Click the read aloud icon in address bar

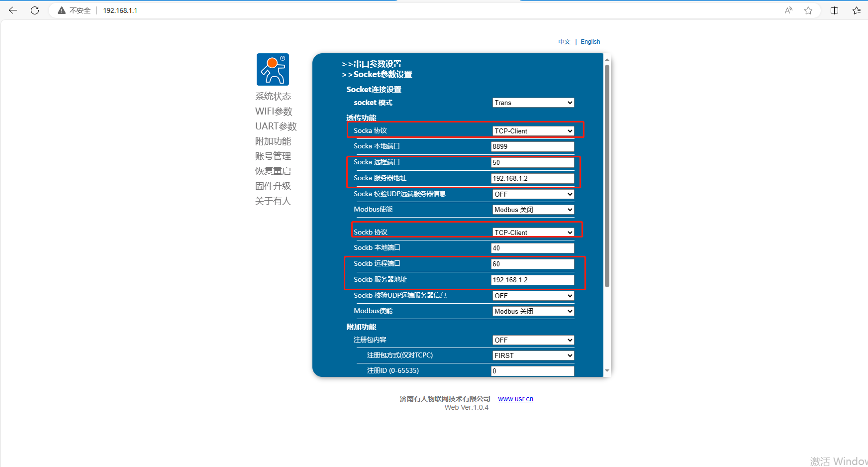pos(788,10)
